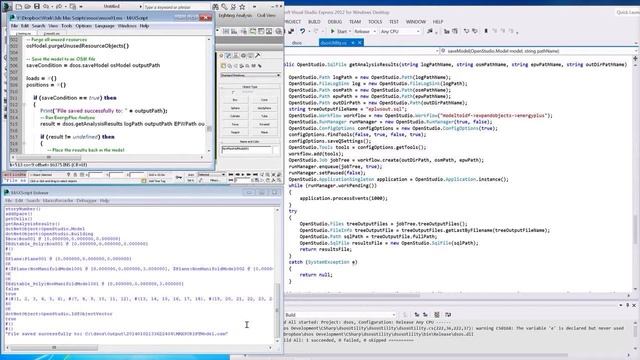Click the Cylinder primitive button
Viewport: 640px width, 360px height.
pyautogui.click(x=235, y=116)
